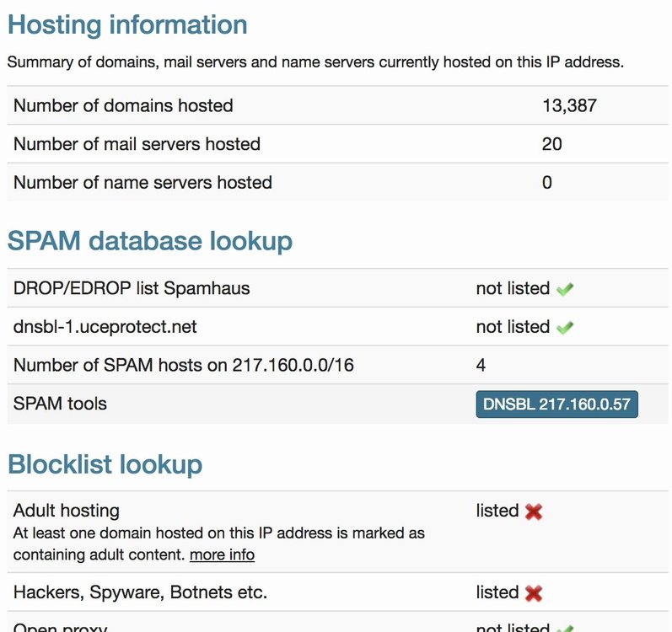Screen dimensions: 672x632
Task: Click the 'SPAM tools' row label
Action: [60, 404]
